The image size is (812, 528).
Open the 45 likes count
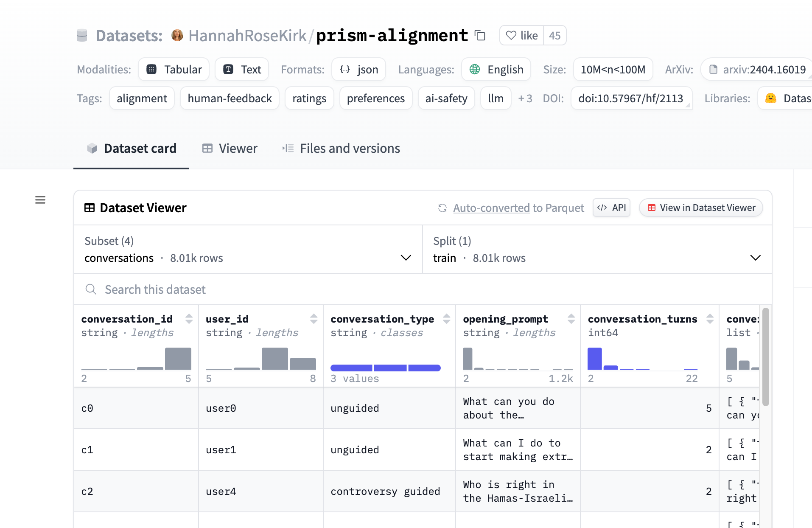[x=555, y=36]
